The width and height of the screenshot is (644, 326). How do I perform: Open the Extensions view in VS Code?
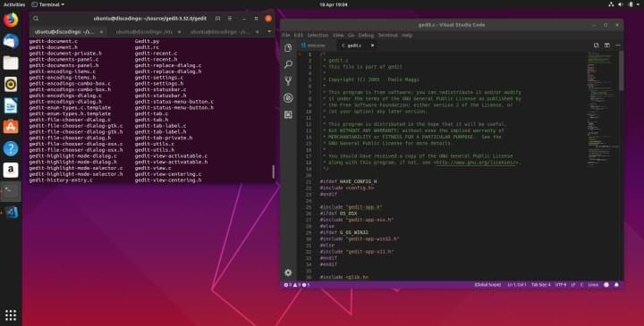[288, 114]
